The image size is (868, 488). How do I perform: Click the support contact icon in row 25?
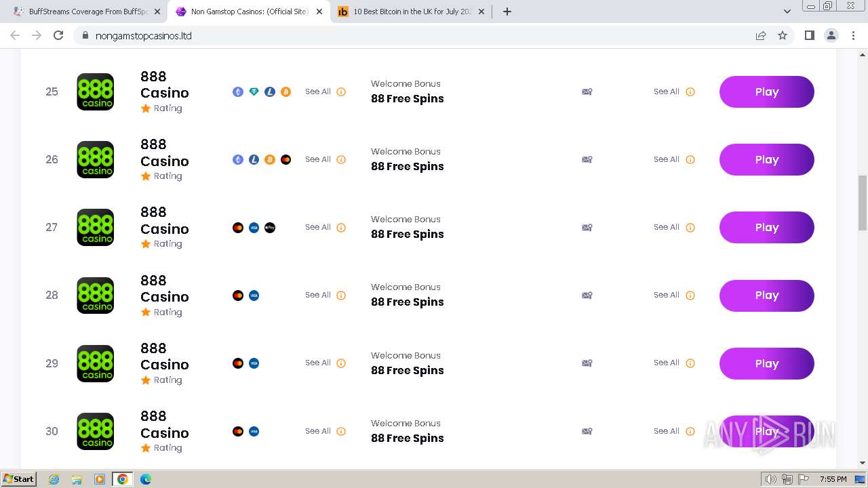(587, 91)
